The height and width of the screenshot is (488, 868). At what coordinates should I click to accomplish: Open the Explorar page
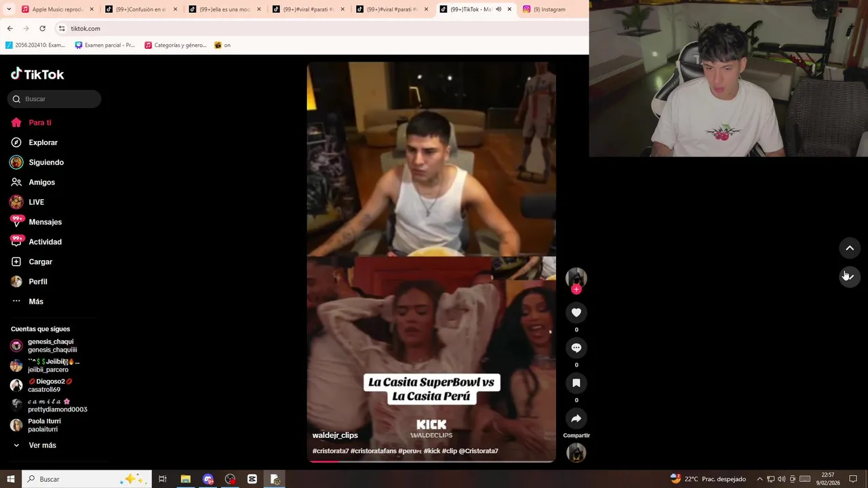pyautogui.click(x=34, y=142)
